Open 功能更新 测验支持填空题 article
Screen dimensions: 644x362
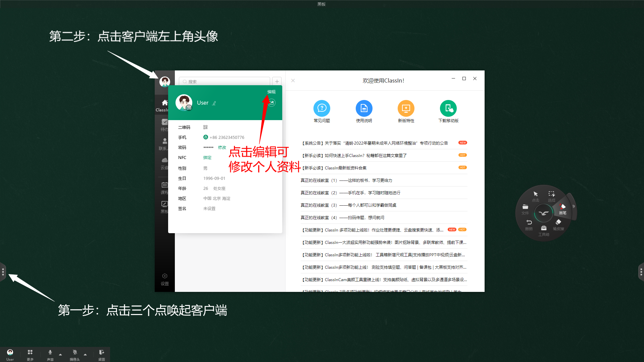384,267
